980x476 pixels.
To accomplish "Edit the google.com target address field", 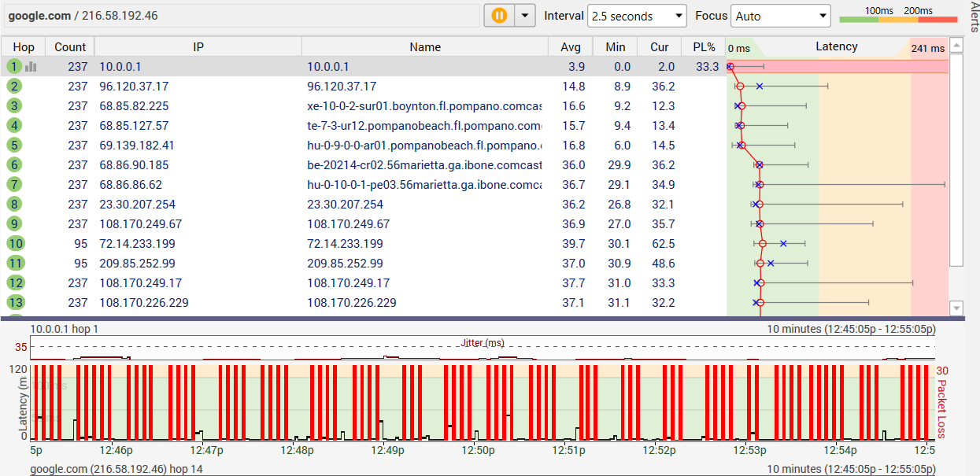I will pos(240,16).
